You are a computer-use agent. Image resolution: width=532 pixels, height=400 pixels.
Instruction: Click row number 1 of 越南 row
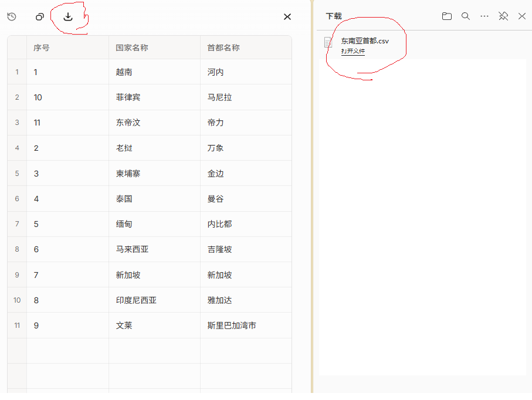[x=17, y=72]
